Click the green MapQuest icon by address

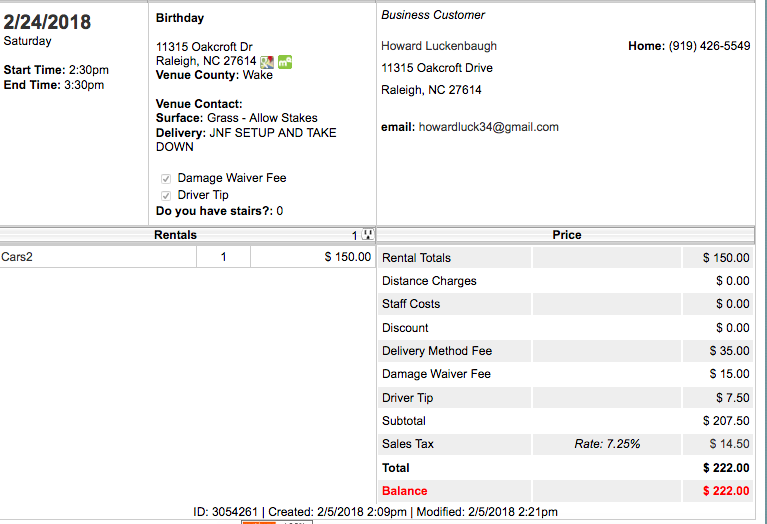[x=285, y=62]
